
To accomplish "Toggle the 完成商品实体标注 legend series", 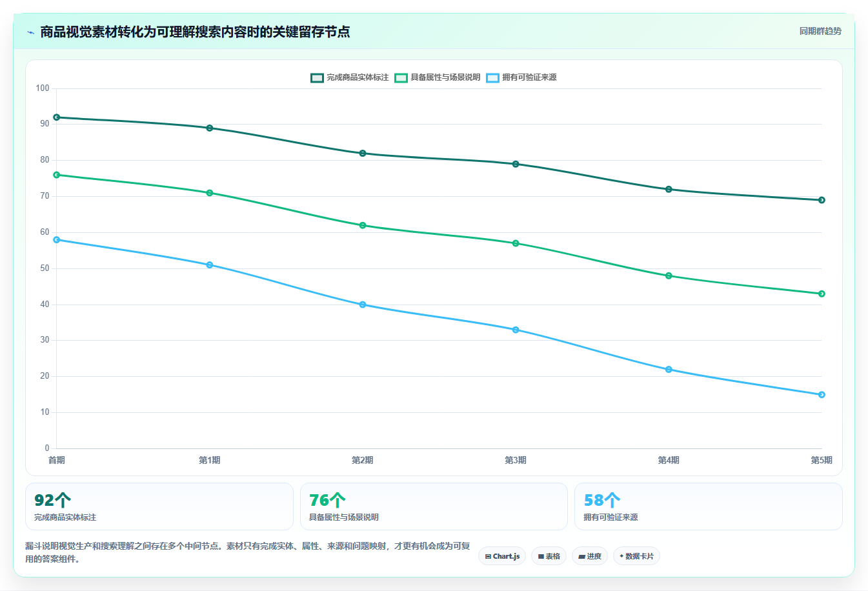I will point(350,77).
